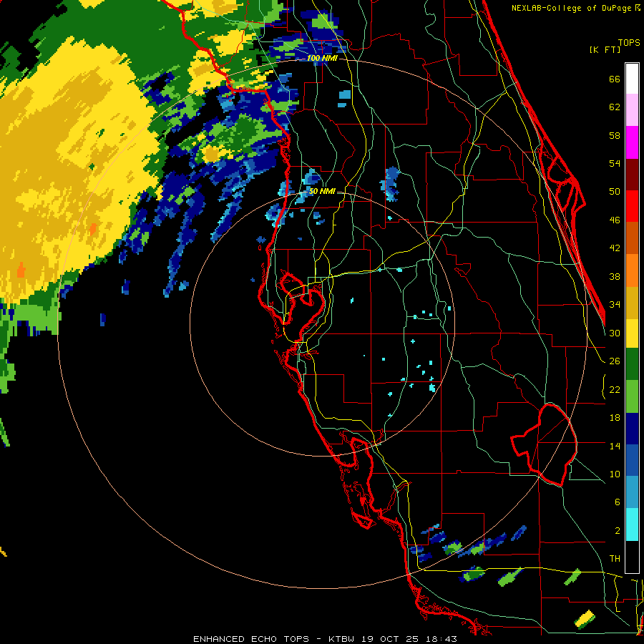
Task: Click the "100 NMI" range ring label
Action: point(322,58)
